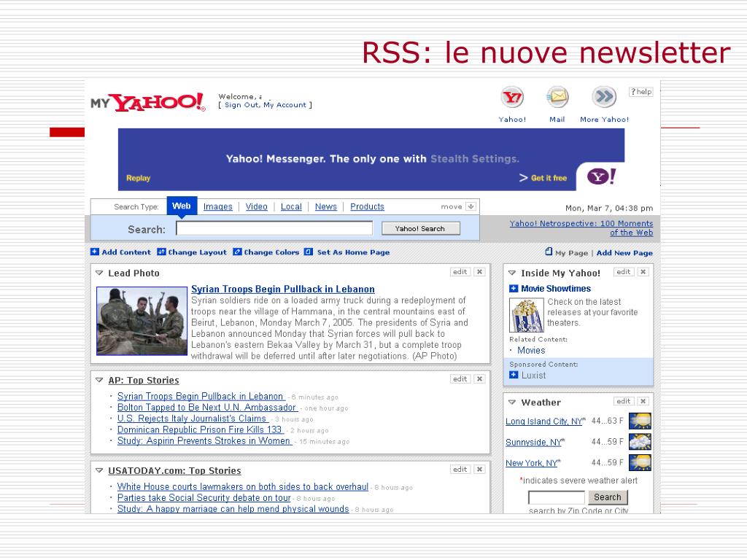The image size is (747, 560).
Task: Collapse the AP: Top Stories module
Action: 99,380
